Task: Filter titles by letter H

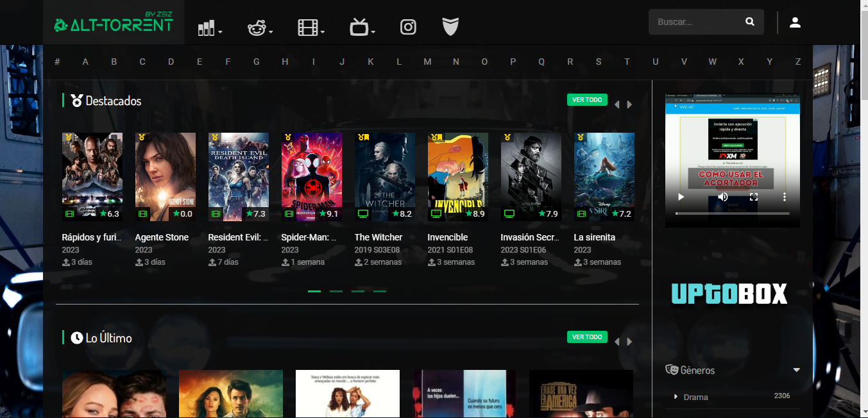Action: pyautogui.click(x=285, y=62)
